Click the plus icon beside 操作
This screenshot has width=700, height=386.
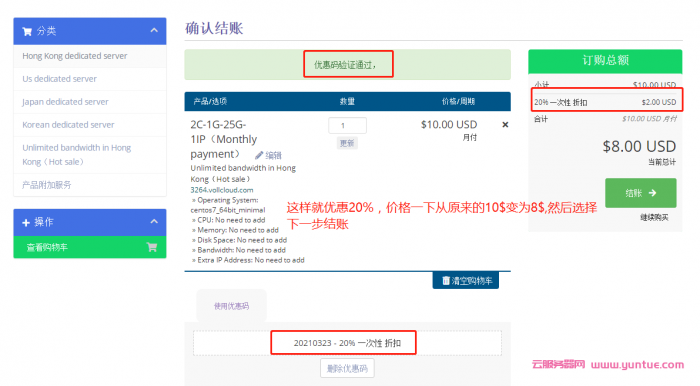coord(26,222)
